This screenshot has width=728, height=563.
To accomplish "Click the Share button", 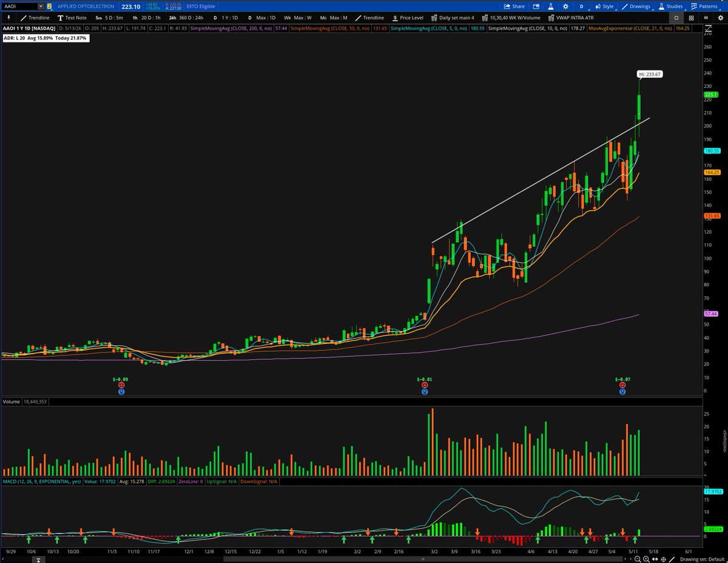I will [x=514, y=6].
